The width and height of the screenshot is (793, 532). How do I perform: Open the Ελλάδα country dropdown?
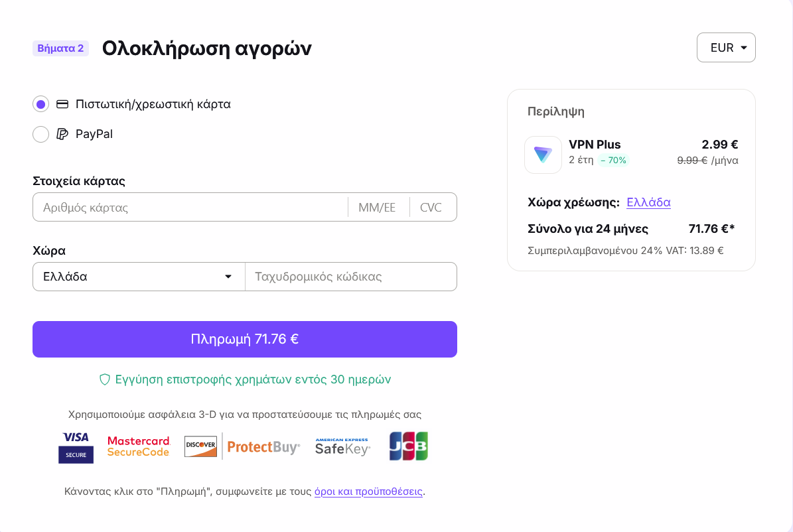(x=139, y=277)
